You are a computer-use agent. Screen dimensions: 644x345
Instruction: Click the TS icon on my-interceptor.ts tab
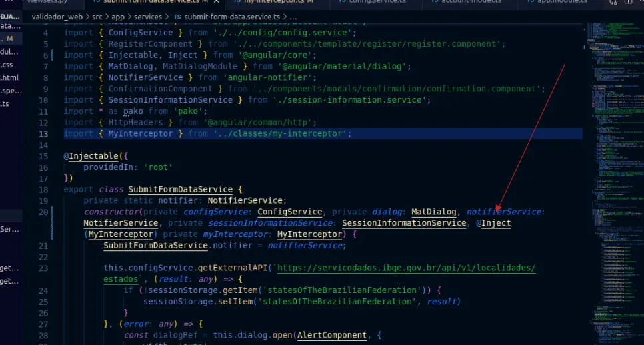[238, 2]
